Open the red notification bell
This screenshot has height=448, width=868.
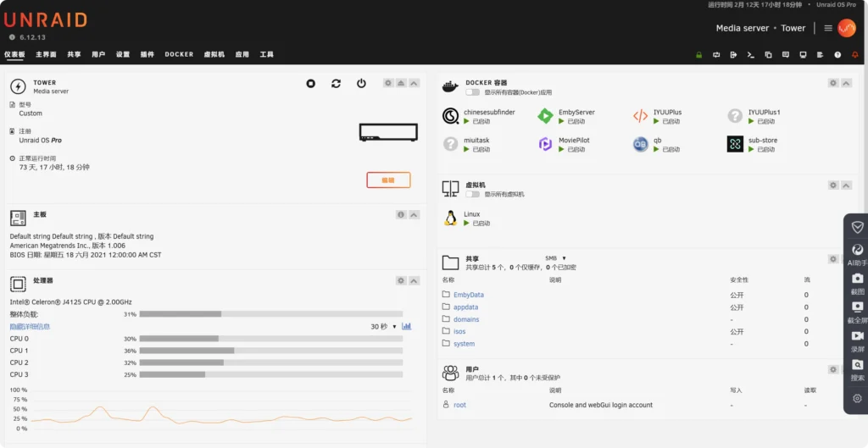854,55
